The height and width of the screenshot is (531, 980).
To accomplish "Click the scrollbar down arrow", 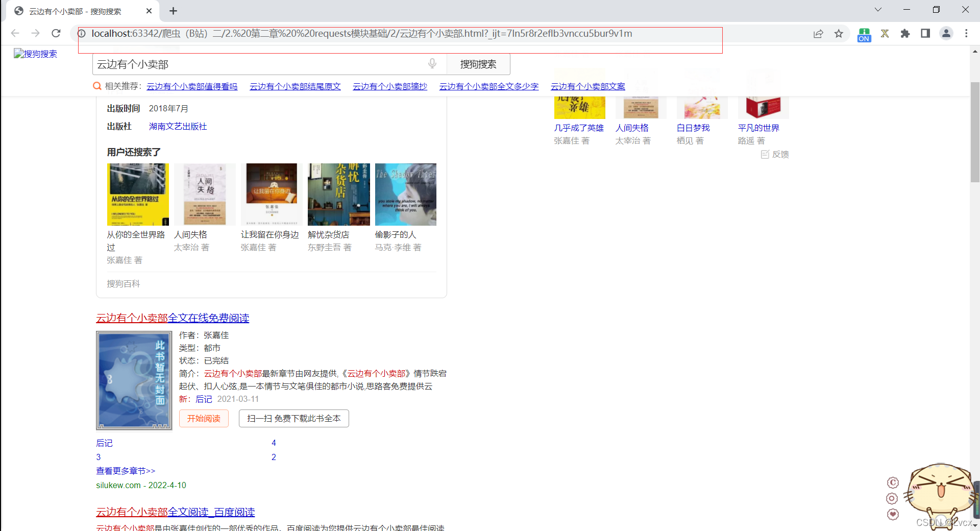I will pos(975,525).
